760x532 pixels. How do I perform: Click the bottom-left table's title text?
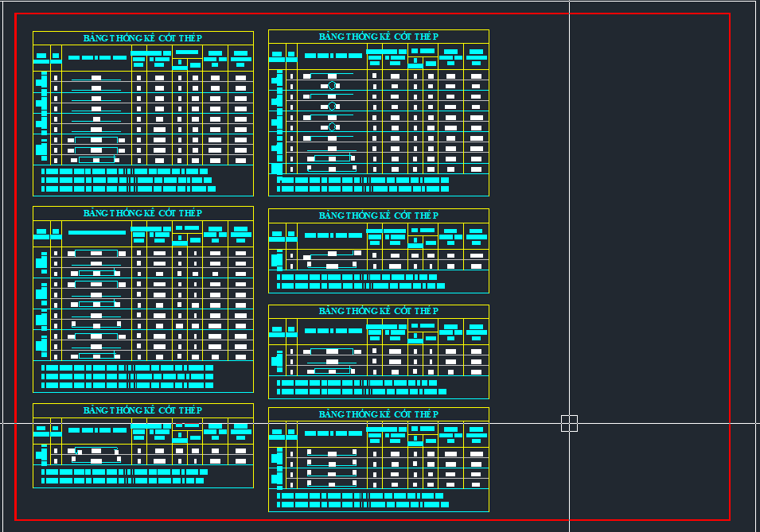(143, 410)
